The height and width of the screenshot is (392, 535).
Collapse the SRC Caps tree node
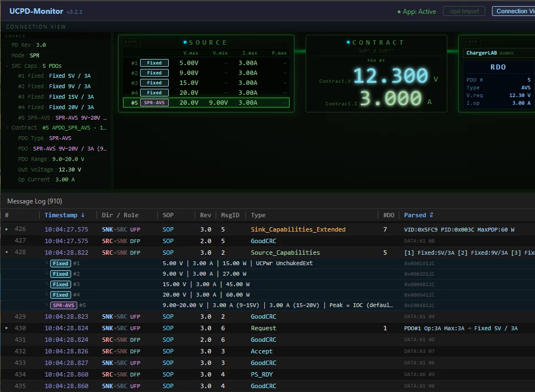click(x=8, y=66)
